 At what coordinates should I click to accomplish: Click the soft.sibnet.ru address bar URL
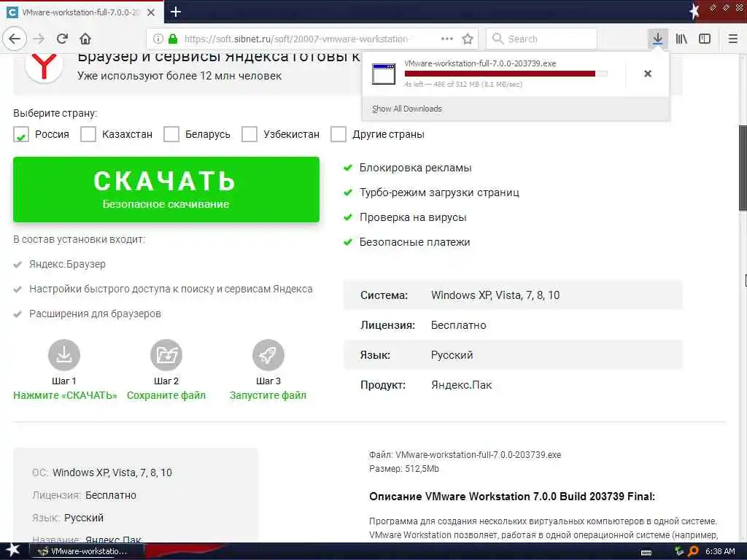tap(295, 39)
